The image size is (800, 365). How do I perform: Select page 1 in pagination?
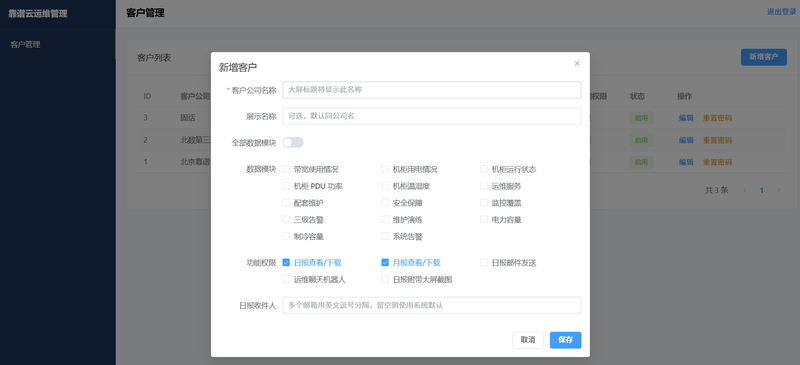tap(762, 190)
